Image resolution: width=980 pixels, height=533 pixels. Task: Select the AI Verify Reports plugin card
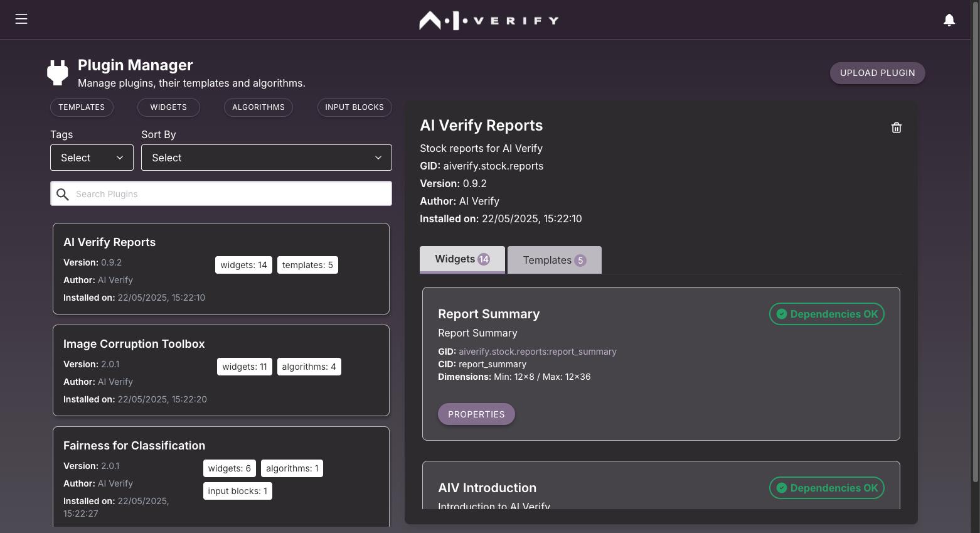pos(221,269)
